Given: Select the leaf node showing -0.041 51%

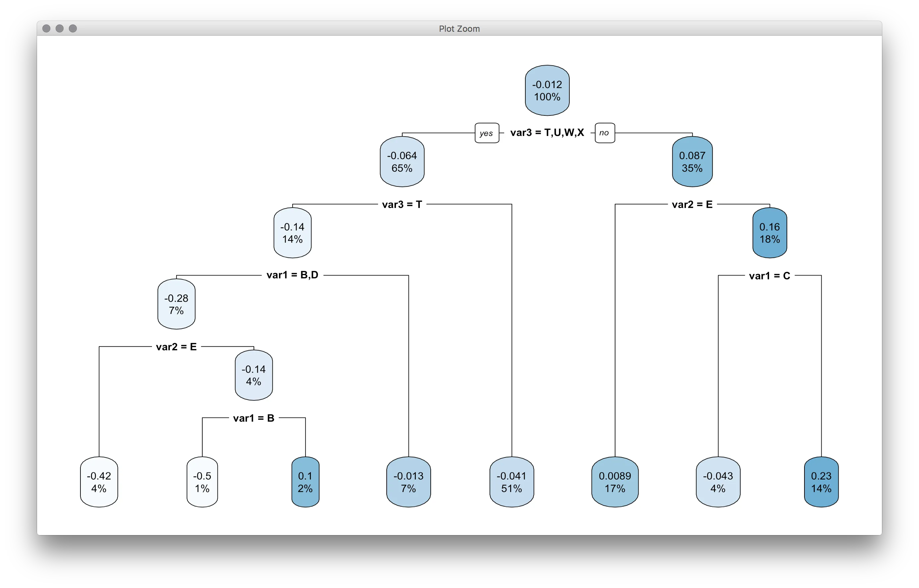Looking at the screenshot, I should 511,482.
